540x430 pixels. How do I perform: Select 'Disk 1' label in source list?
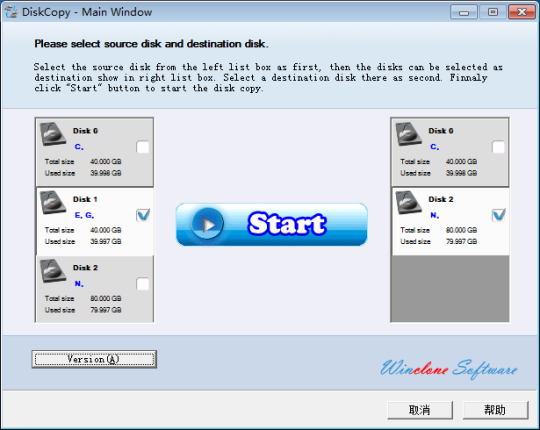click(x=85, y=199)
